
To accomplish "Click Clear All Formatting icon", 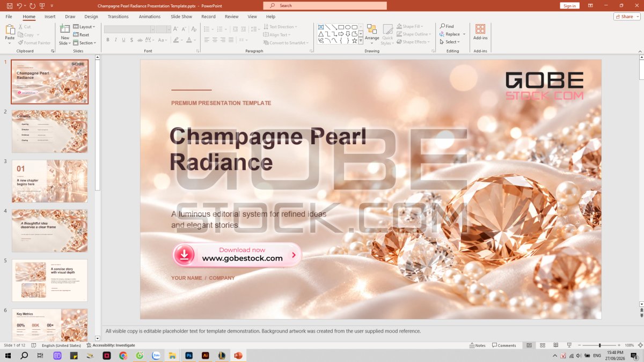I will (194, 29).
